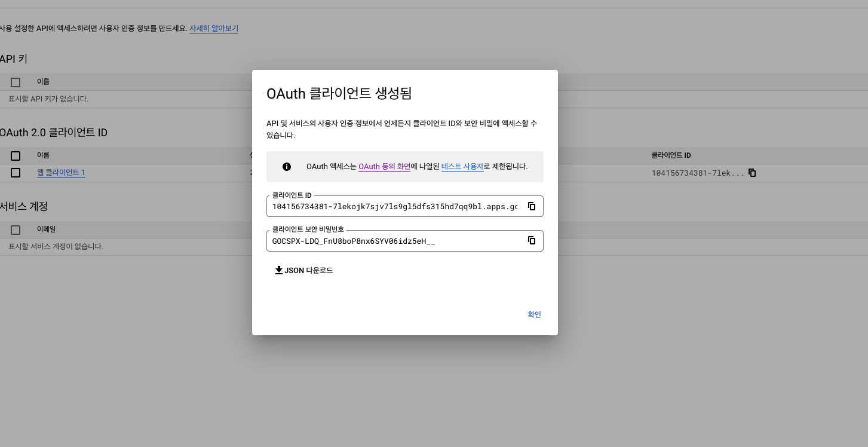
Task: Select all API keys checkbox
Action: point(16,82)
